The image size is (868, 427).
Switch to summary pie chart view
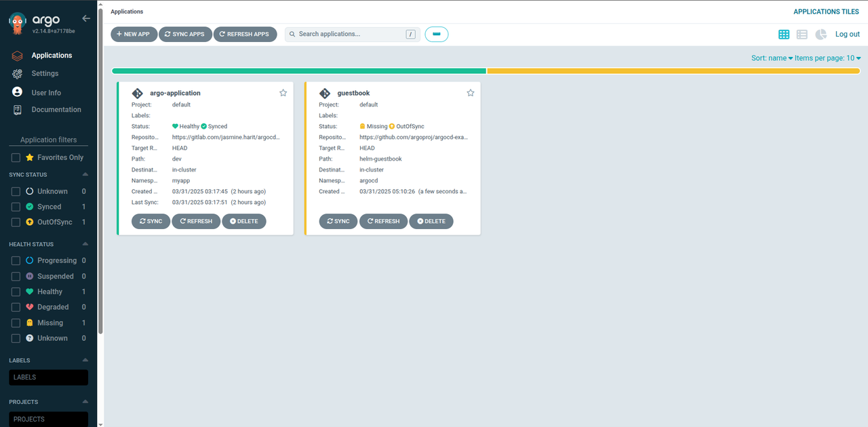[821, 34]
